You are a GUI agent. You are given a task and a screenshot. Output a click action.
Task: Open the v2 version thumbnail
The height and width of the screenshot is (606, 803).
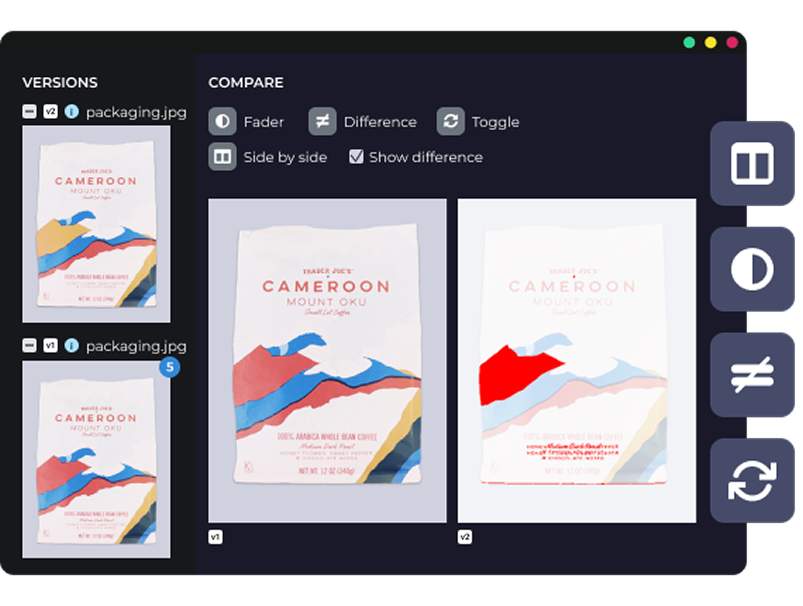(96, 224)
